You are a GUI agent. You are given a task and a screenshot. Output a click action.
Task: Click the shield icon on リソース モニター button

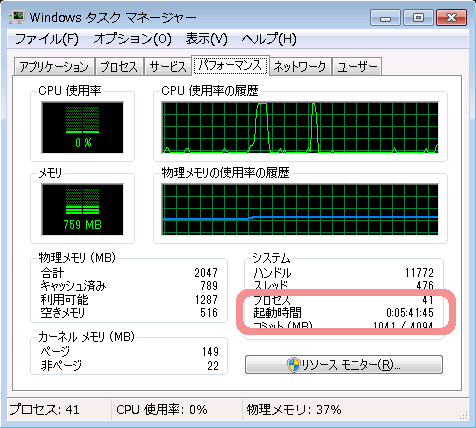pyautogui.click(x=294, y=365)
